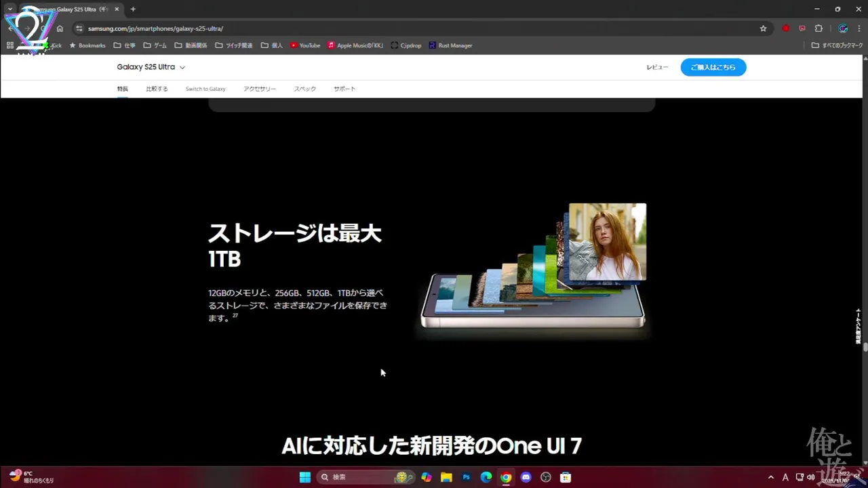Click the red record extension icon

[786, 28]
